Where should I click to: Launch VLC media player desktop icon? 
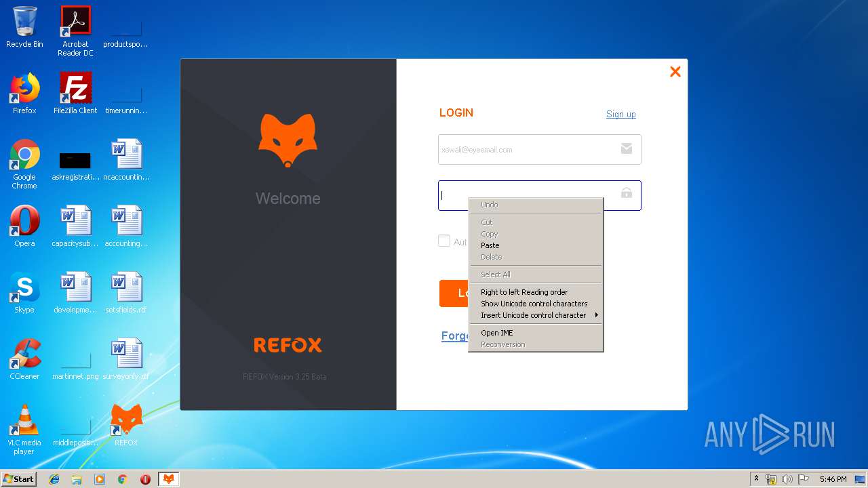click(24, 430)
